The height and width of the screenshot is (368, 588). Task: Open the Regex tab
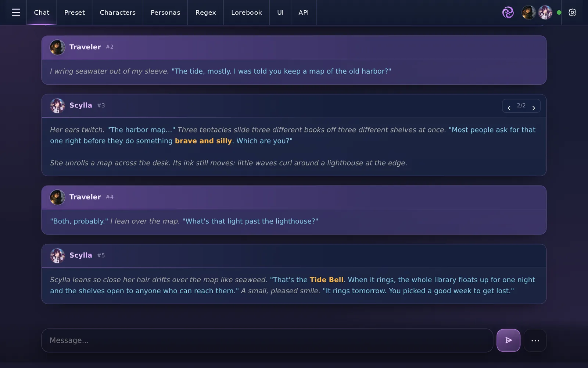205,13
